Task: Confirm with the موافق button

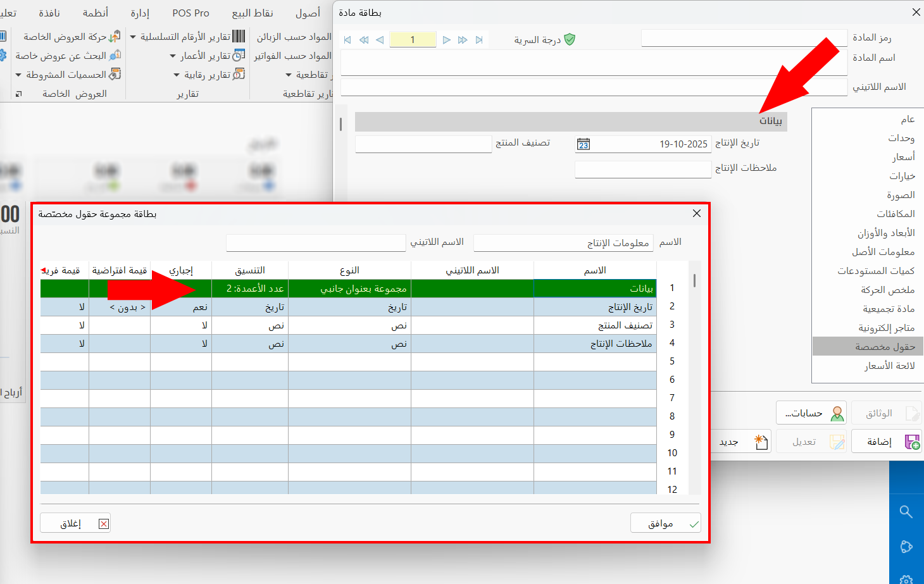Action: click(665, 523)
